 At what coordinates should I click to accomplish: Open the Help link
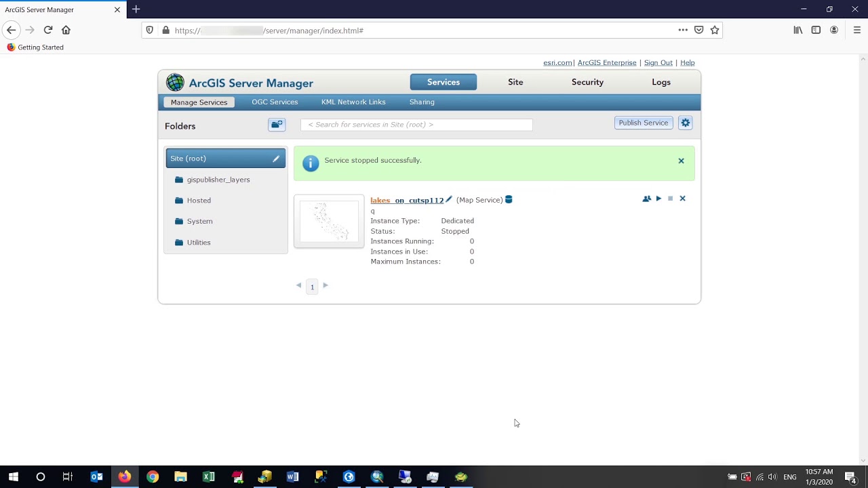(688, 63)
